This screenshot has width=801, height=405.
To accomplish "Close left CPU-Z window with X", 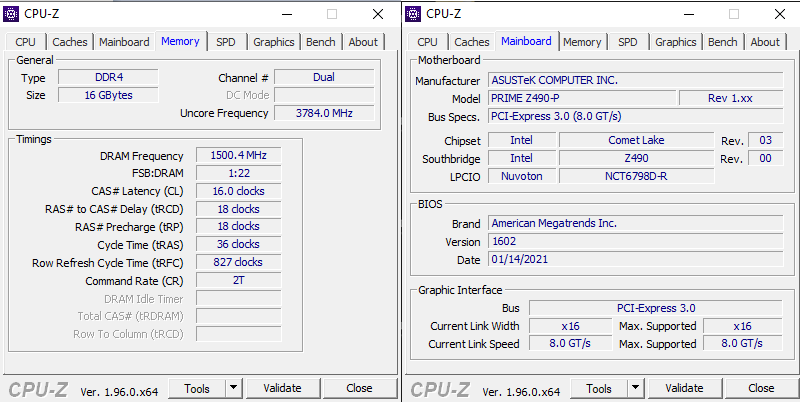I will pyautogui.click(x=378, y=14).
